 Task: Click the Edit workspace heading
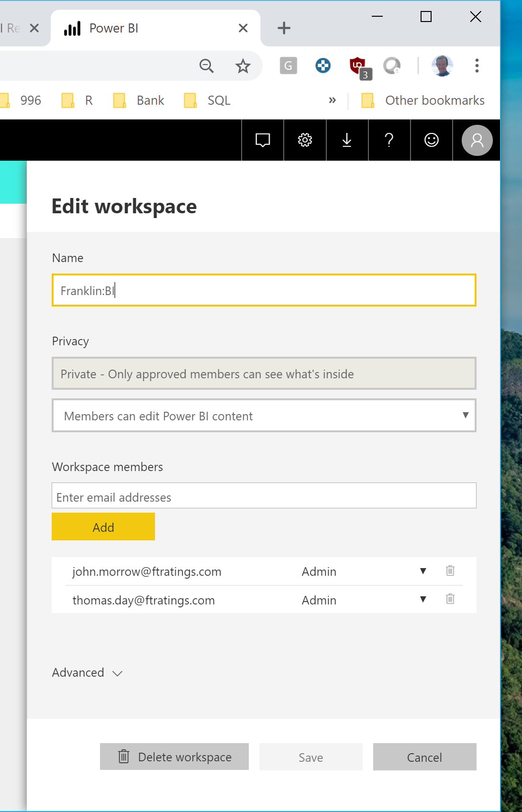[x=124, y=206]
